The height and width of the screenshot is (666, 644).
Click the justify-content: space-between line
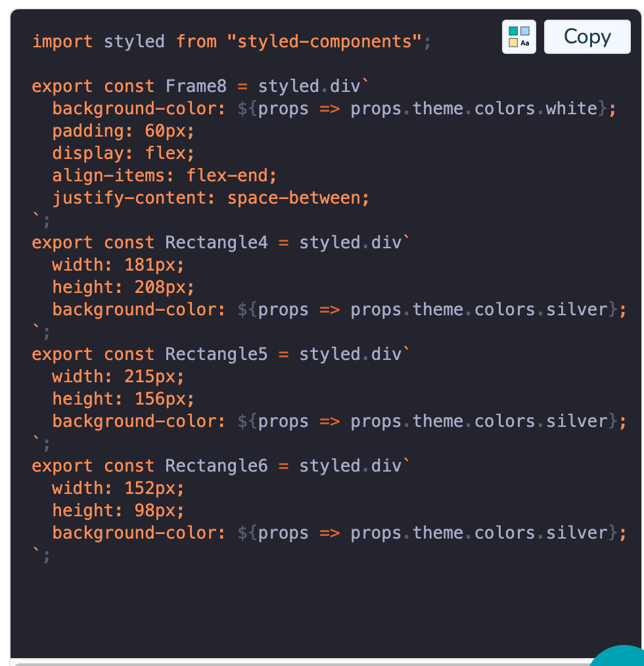pos(211,198)
